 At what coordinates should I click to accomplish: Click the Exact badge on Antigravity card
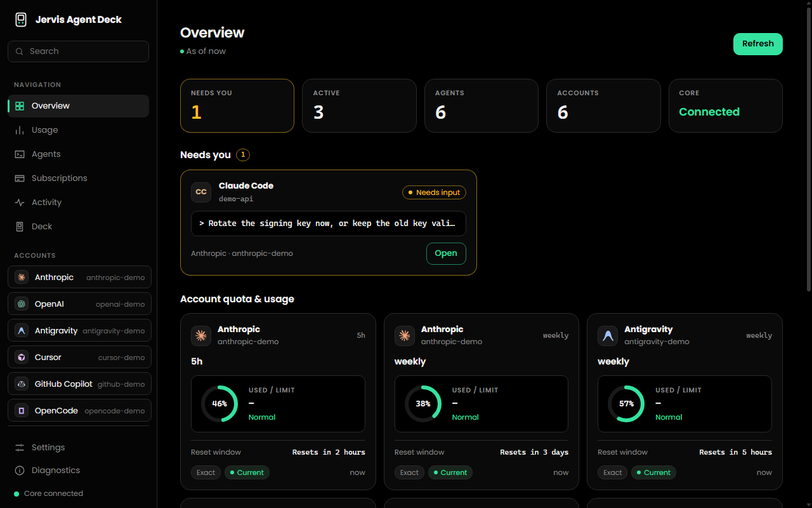[612, 472]
